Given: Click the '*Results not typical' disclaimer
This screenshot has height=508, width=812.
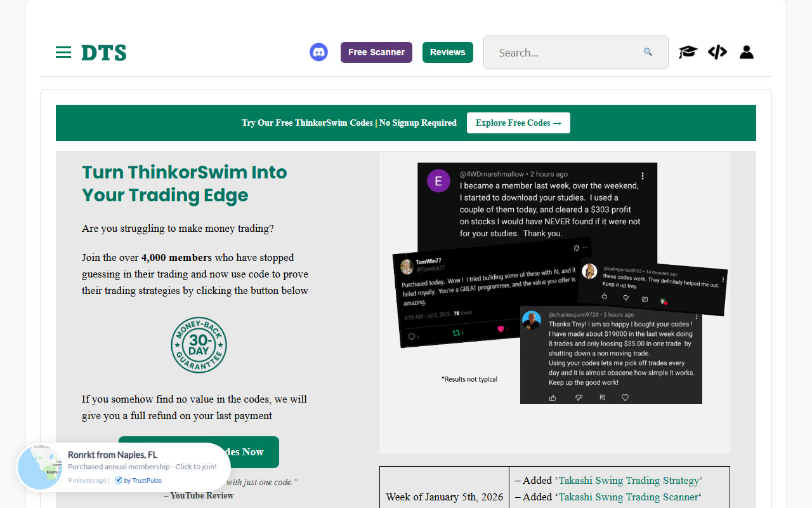Looking at the screenshot, I should pos(469,379).
